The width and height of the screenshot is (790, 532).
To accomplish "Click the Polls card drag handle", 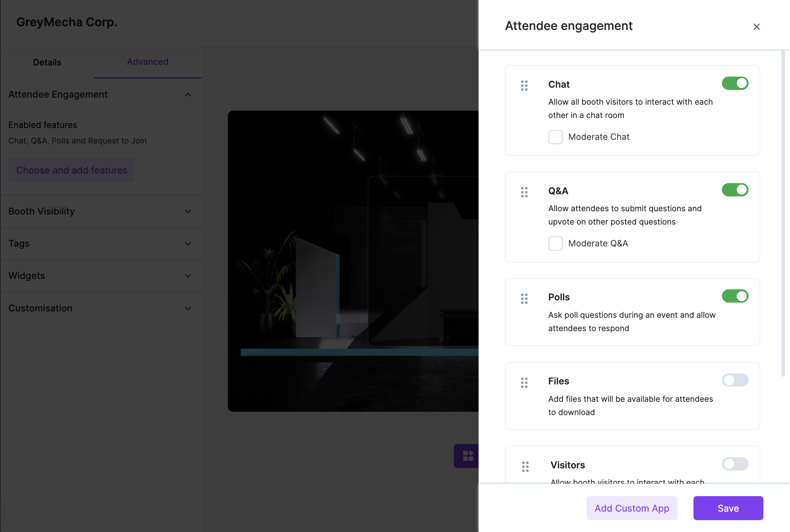I will click(524, 299).
